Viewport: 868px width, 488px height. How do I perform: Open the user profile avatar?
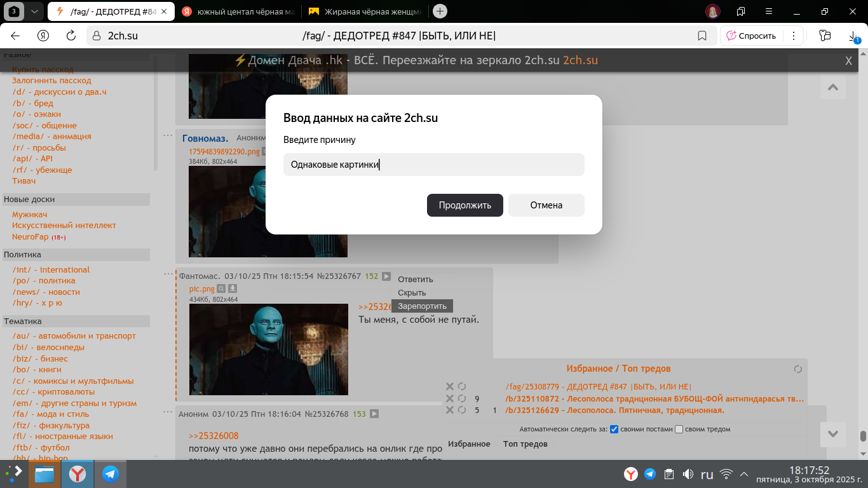coord(713,11)
